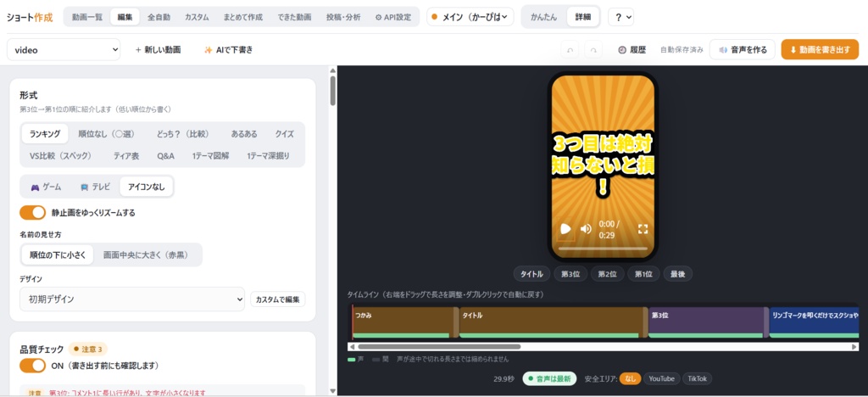
Task: Click the left panel scroll-up arrow
Action: coord(332,70)
